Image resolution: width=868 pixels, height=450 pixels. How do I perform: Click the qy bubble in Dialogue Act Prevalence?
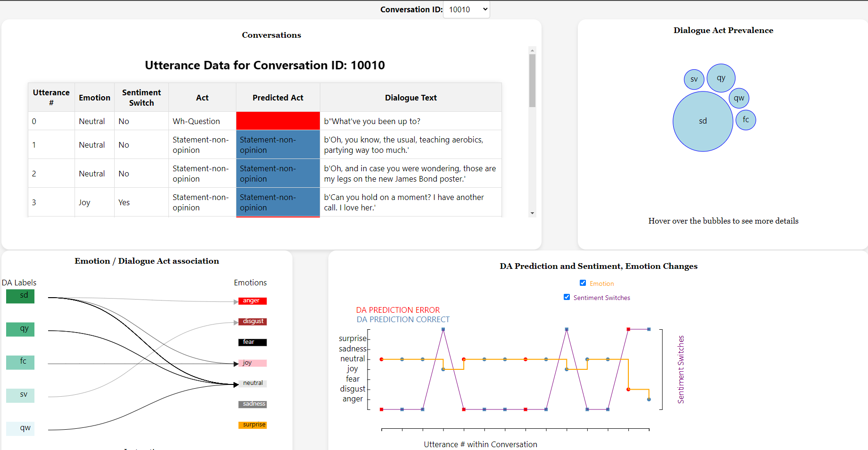pyautogui.click(x=721, y=78)
